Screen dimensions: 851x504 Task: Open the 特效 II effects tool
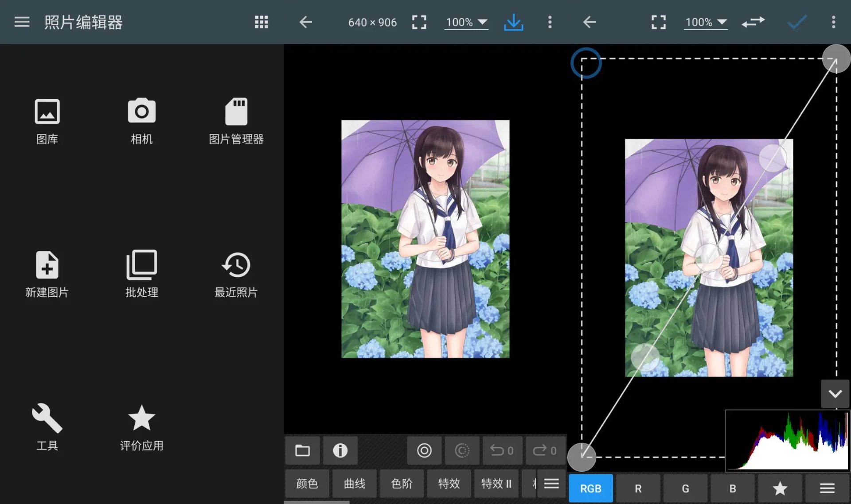point(496,484)
